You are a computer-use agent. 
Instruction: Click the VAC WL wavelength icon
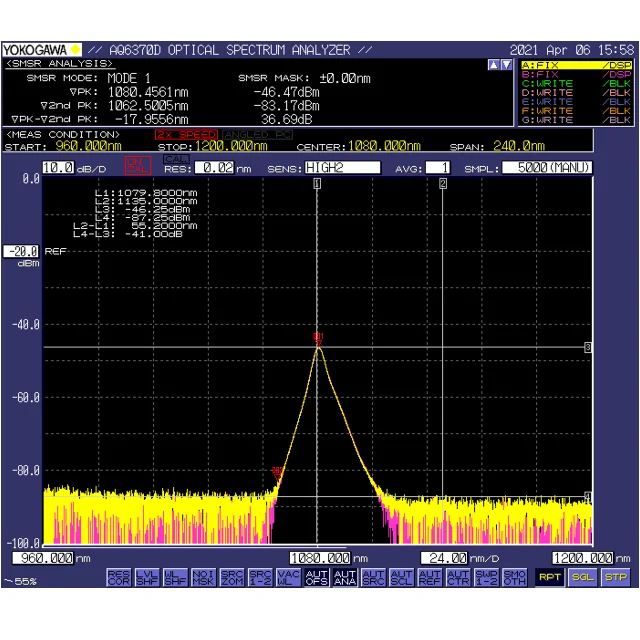[289, 577]
